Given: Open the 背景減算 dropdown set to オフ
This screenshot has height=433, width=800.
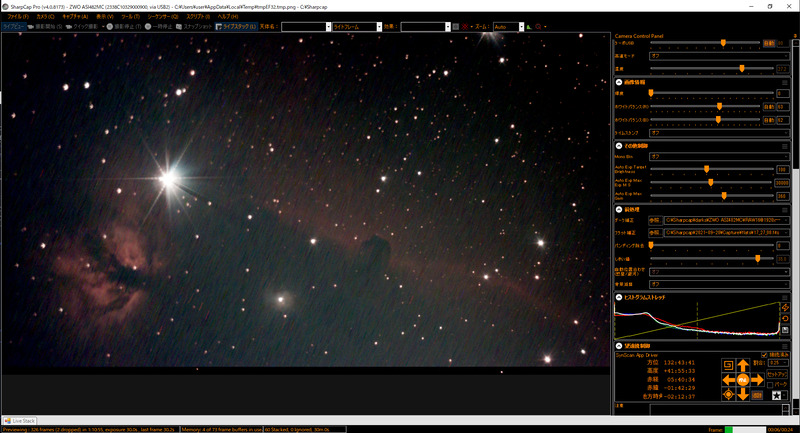Looking at the screenshot, I should coord(719,284).
